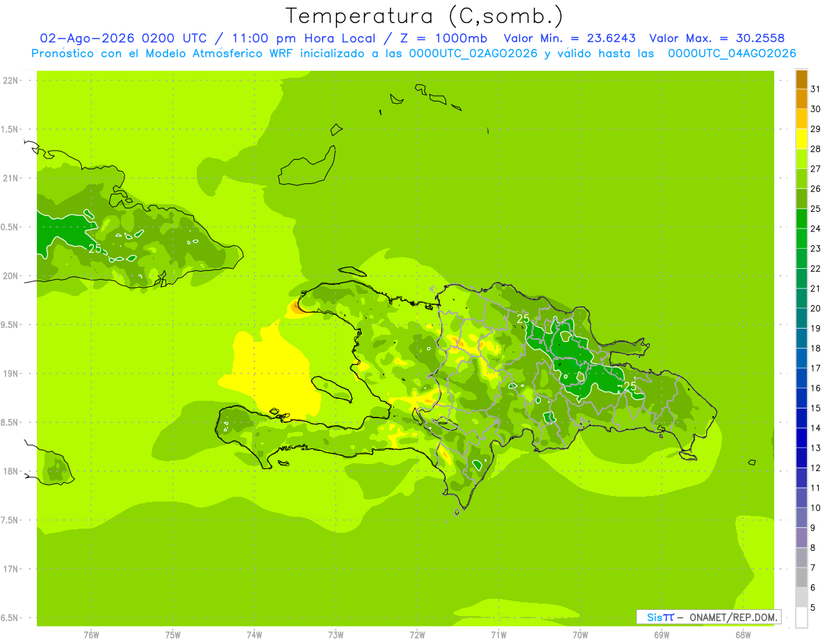The image size is (834, 644).
Task: Click the "70W" longitude label
Action: pos(580,635)
